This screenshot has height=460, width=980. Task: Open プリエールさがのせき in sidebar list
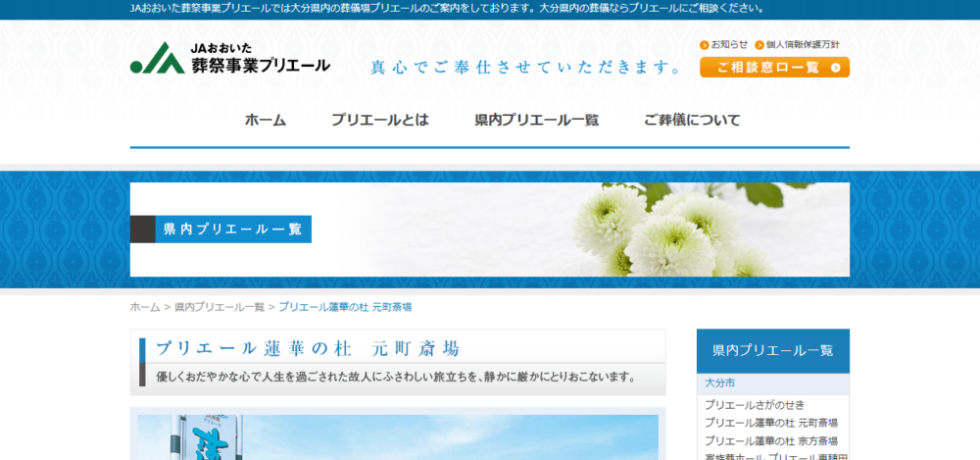[755, 405]
